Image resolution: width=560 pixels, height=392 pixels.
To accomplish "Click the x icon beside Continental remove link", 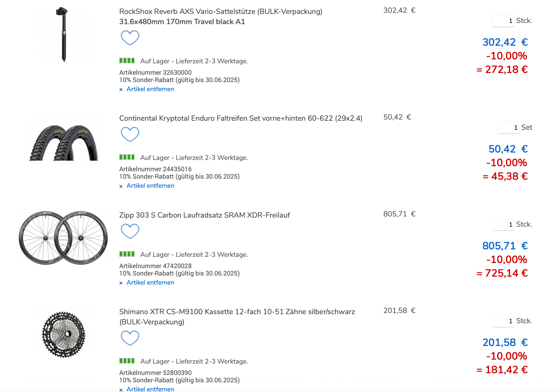I will click(121, 186).
